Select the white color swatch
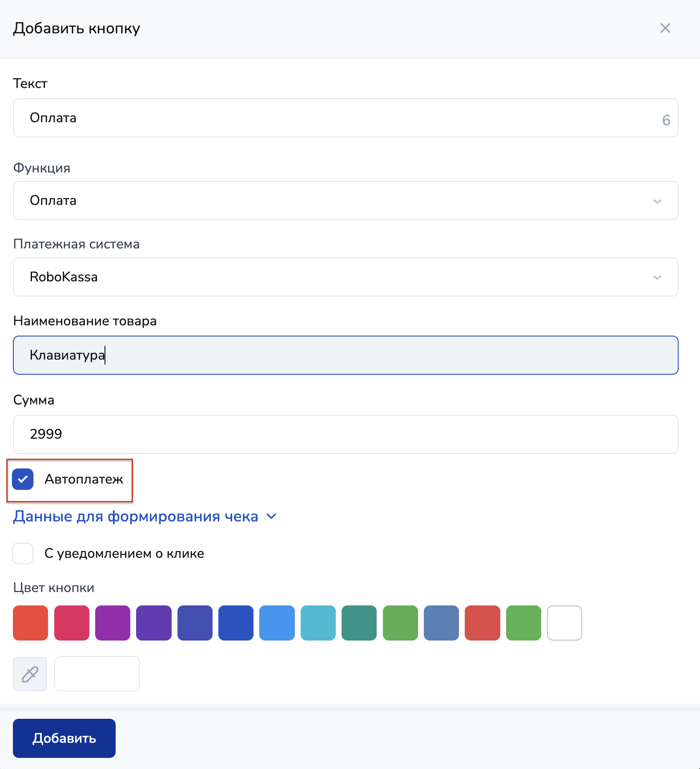This screenshot has width=700, height=769. [564, 623]
